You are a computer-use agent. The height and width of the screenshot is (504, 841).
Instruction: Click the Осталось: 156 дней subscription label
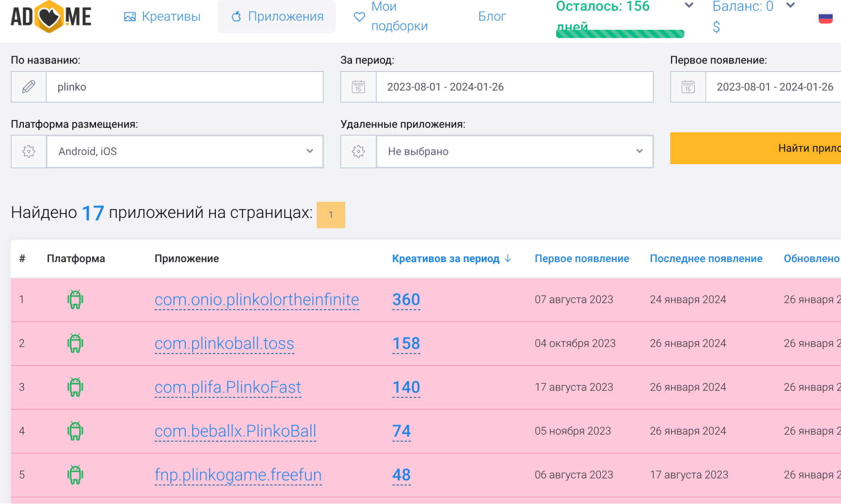point(602,16)
